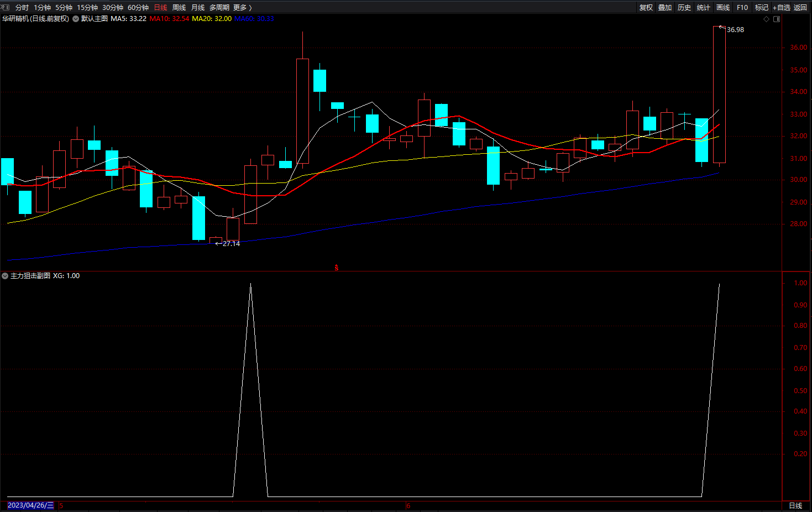Viewport: 812px width, 512px height.
Task: Click the 2023/04/26/三 date label
Action: tap(31, 505)
